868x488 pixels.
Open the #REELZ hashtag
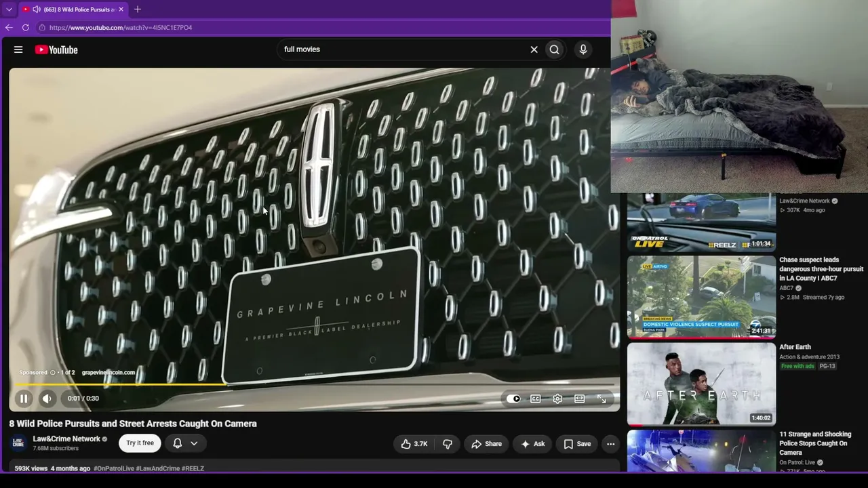(193, 468)
